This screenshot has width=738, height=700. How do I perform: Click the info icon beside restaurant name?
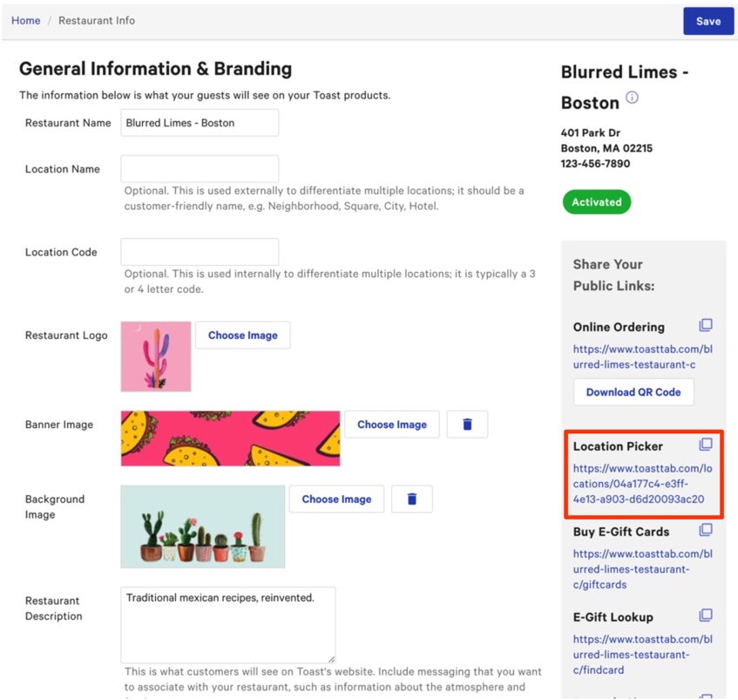[633, 98]
